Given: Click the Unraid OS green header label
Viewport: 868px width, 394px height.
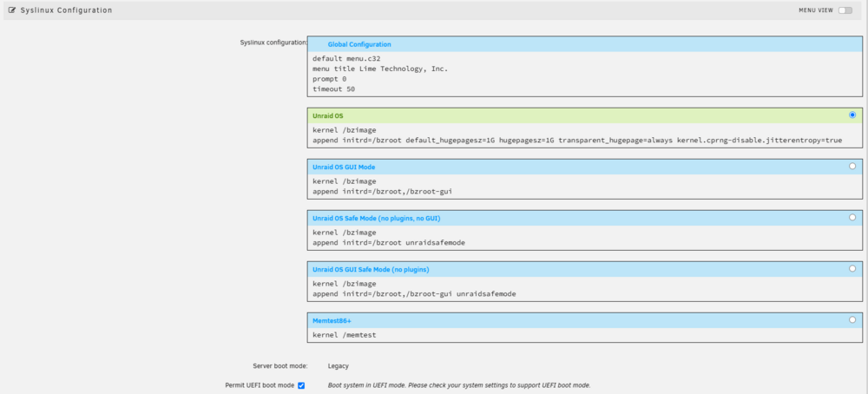Looking at the screenshot, I should [x=328, y=116].
